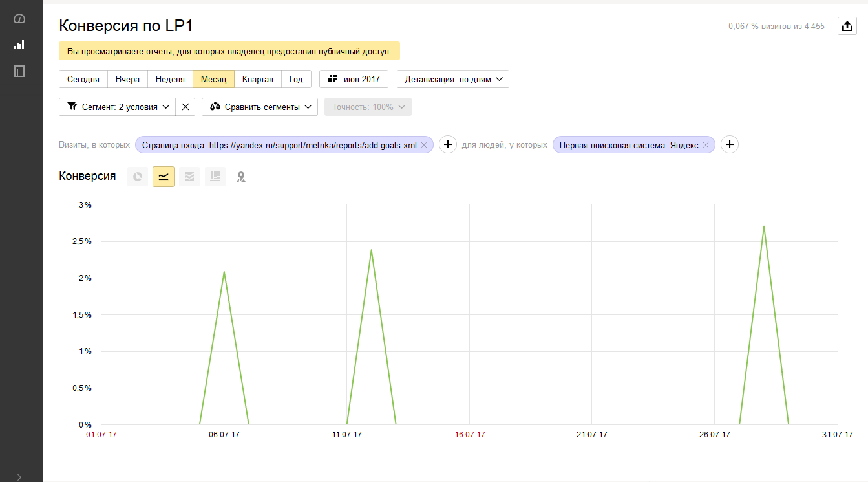Select the 'Неделя' period tab
Image resolution: width=868 pixels, height=482 pixels.
(x=170, y=79)
